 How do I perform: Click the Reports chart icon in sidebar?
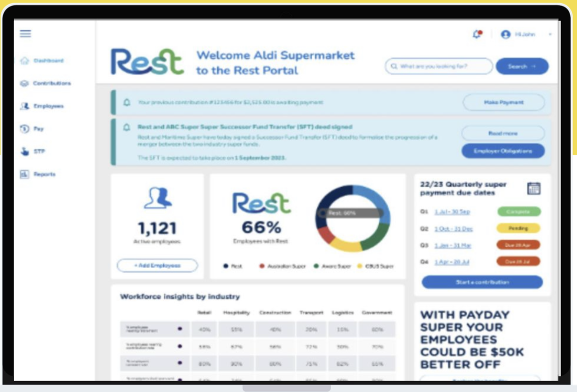click(24, 174)
